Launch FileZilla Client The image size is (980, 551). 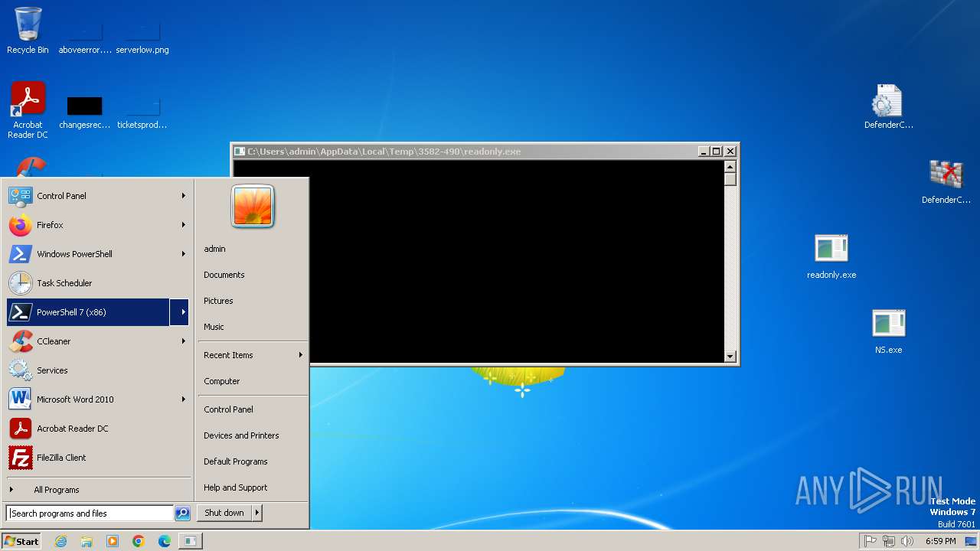pyautogui.click(x=98, y=458)
